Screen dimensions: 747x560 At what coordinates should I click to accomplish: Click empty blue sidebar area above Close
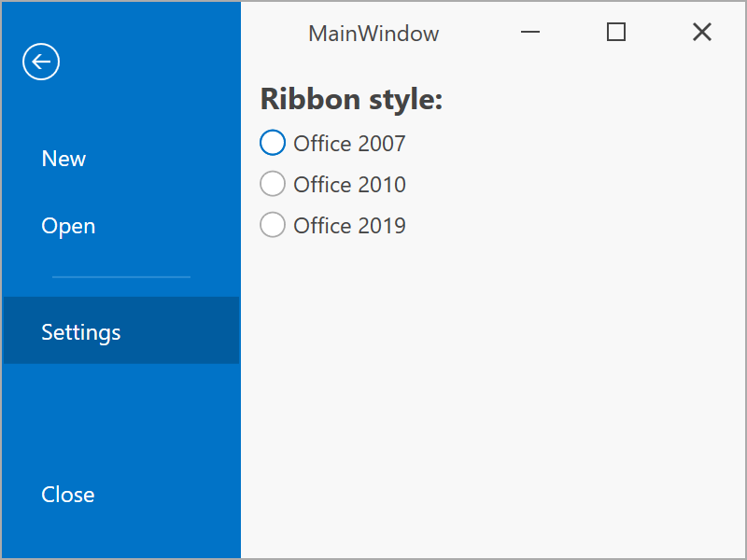(x=121, y=420)
